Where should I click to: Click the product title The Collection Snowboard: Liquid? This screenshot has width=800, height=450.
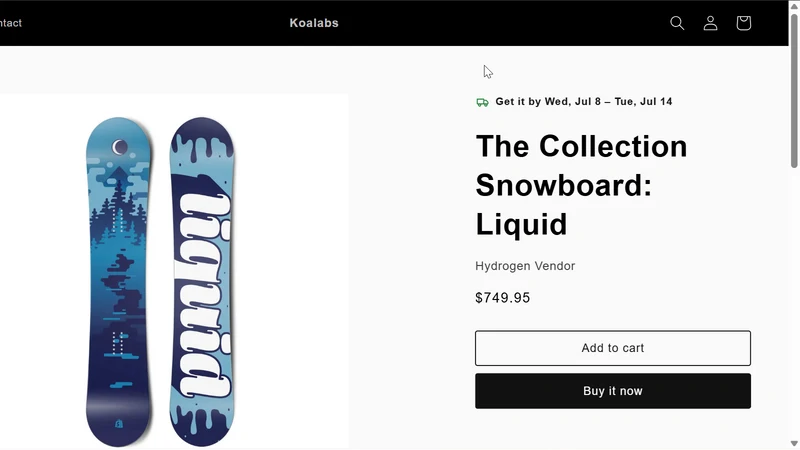[x=581, y=185]
